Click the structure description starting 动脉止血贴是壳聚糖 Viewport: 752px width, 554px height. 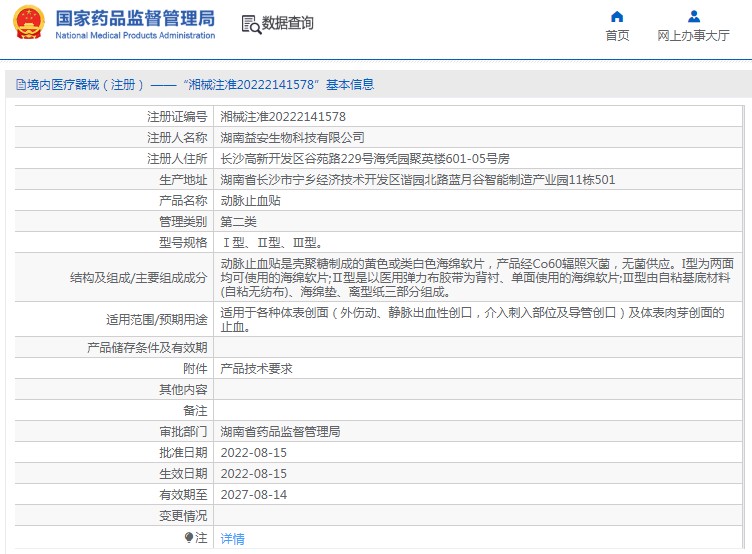[477, 277]
